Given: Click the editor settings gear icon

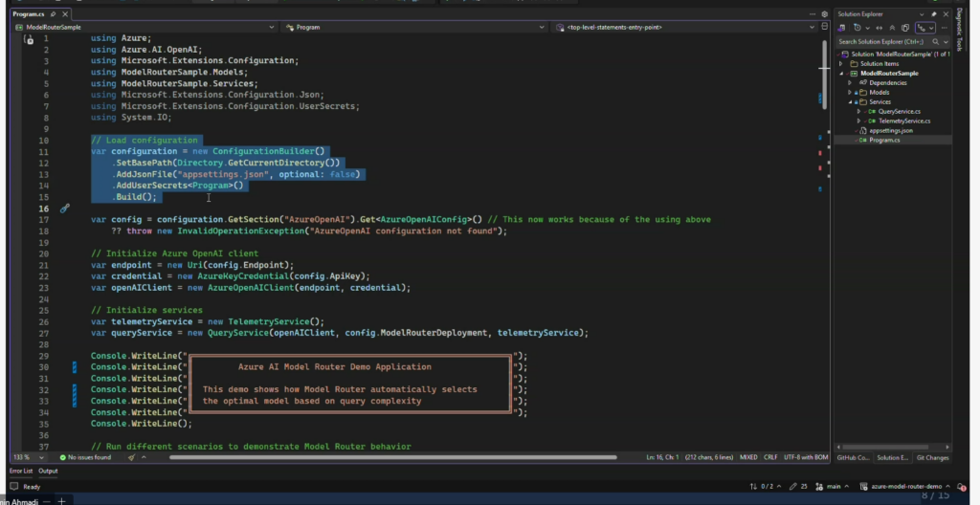Looking at the screenshot, I should pyautogui.click(x=825, y=14).
